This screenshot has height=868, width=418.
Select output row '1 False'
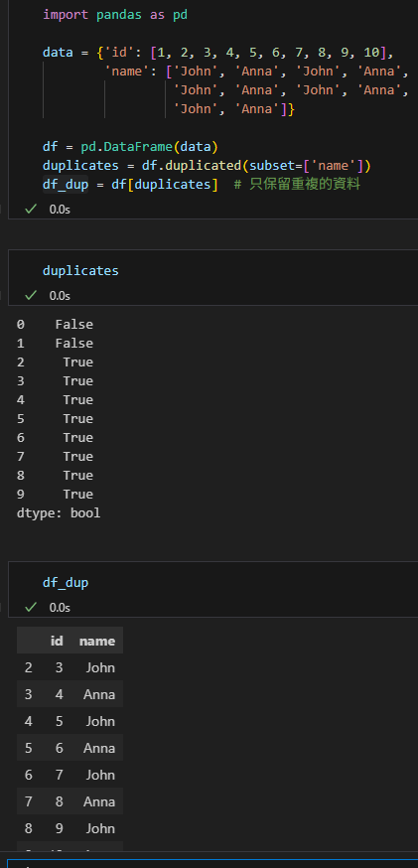coord(55,344)
